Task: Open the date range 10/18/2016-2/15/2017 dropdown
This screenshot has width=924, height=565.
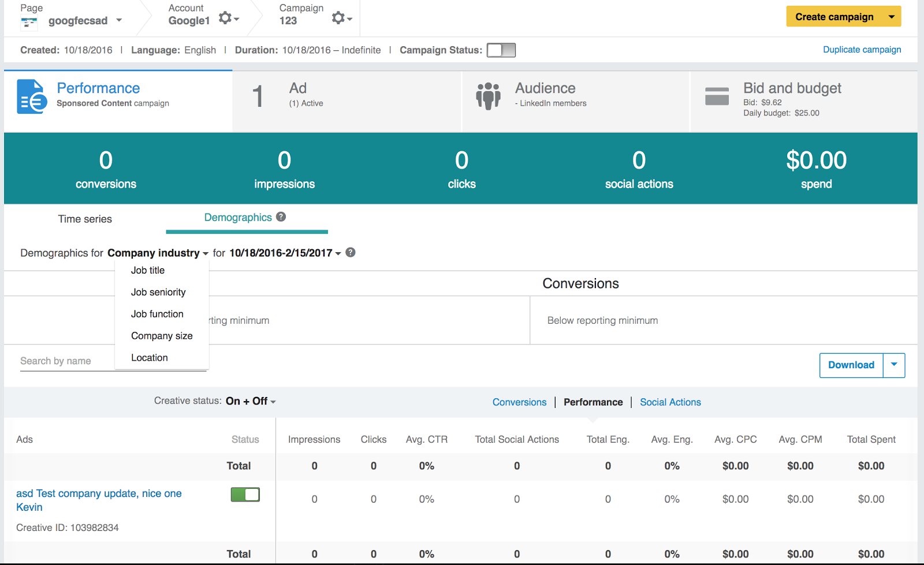Action: click(x=285, y=253)
